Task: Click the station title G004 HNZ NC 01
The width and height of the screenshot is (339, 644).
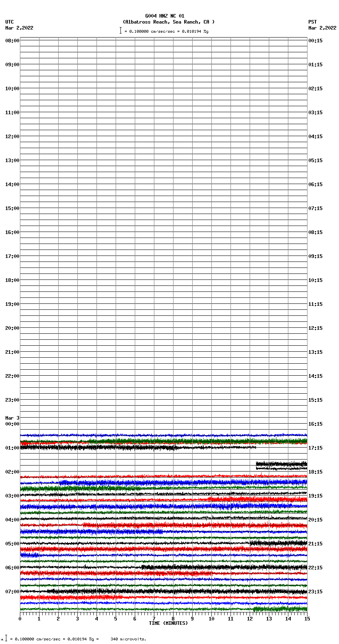Action: pos(165,16)
